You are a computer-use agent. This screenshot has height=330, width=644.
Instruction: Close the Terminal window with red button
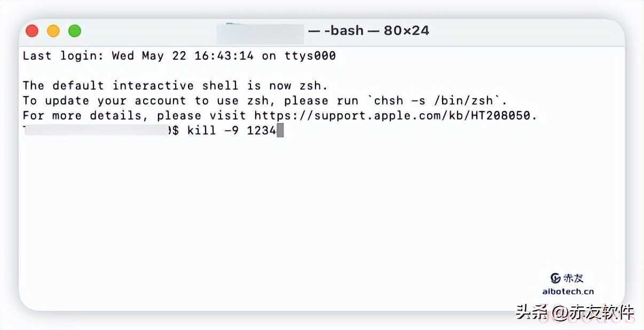pyautogui.click(x=32, y=31)
